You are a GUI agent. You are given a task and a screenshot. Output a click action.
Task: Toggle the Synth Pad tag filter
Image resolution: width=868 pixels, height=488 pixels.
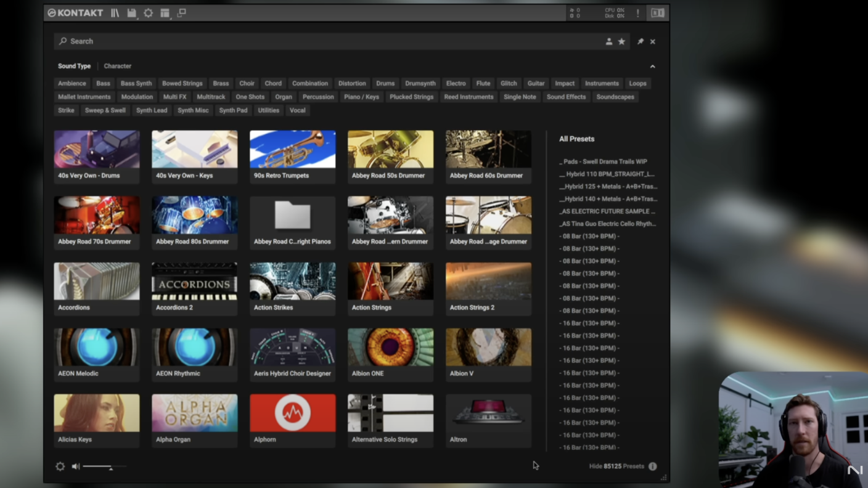coord(233,110)
